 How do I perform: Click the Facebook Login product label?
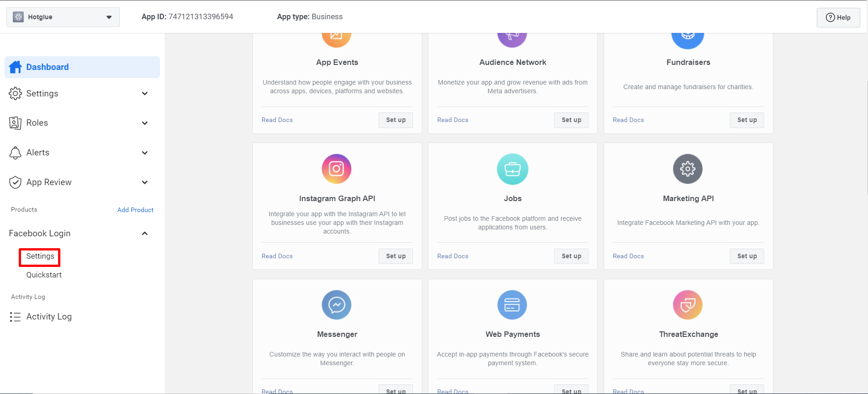(40, 234)
